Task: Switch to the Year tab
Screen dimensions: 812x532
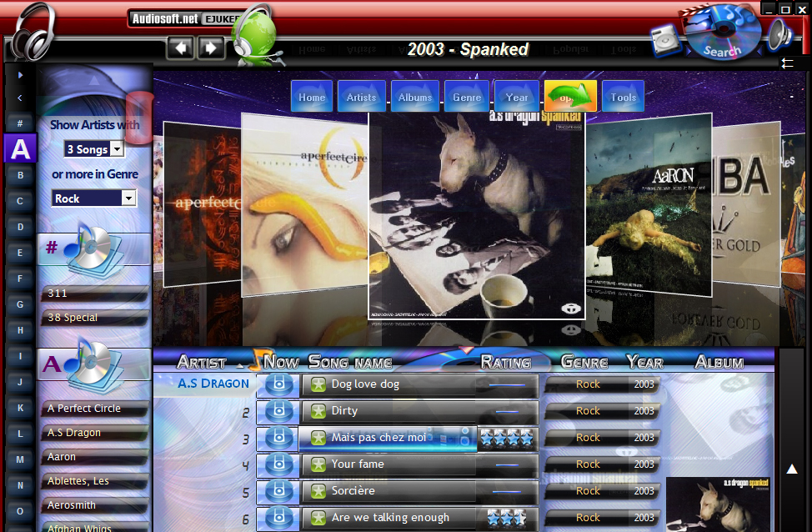Action: tap(517, 97)
